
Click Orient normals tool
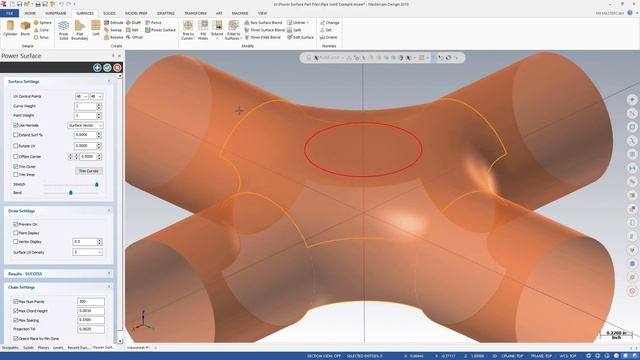(x=329, y=38)
